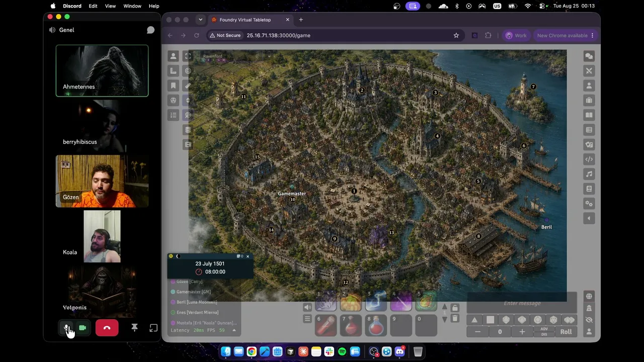Open Macros code tab in sidebar
The width and height of the screenshot is (644, 362).
[589, 159]
